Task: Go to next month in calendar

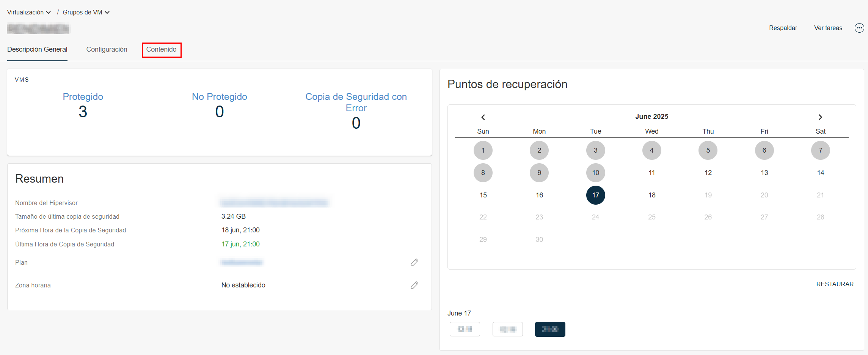Action: coord(820,117)
